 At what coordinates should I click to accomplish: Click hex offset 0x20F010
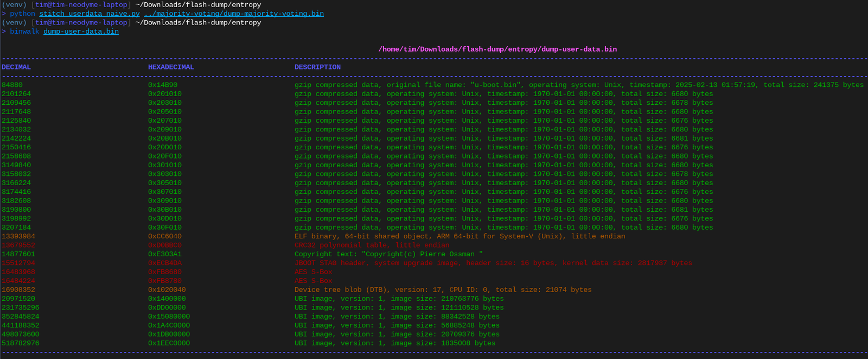click(x=165, y=156)
